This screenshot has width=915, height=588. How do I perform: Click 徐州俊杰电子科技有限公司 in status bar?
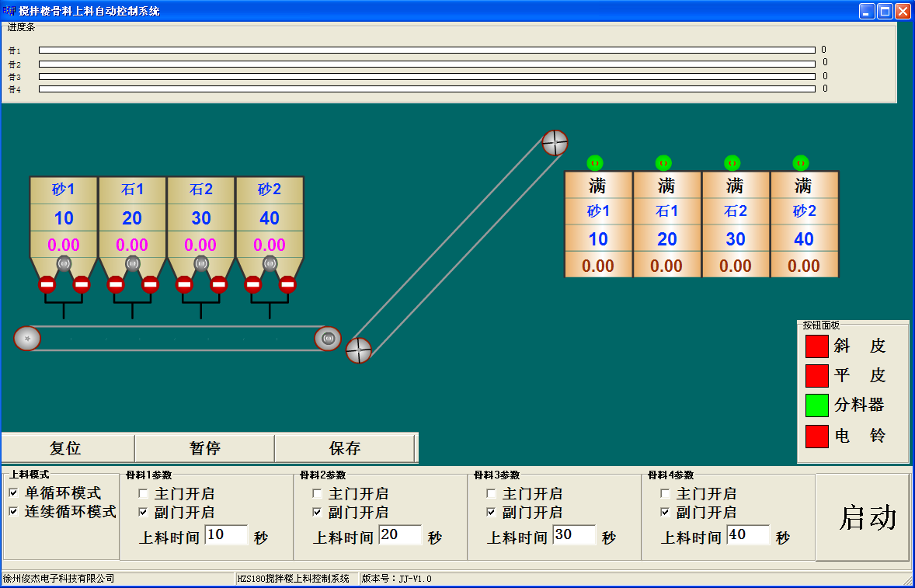pos(58,578)
